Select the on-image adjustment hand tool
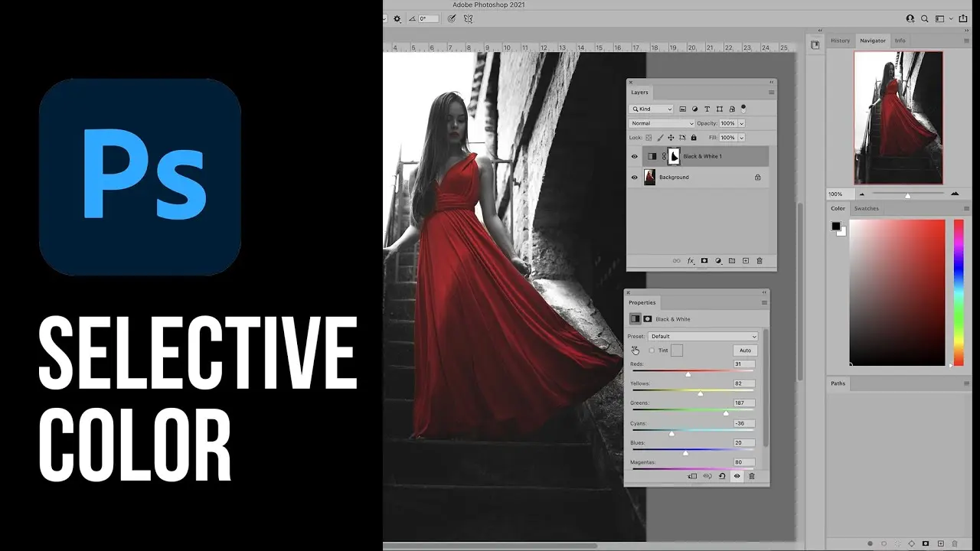 (x=635, y=350)
